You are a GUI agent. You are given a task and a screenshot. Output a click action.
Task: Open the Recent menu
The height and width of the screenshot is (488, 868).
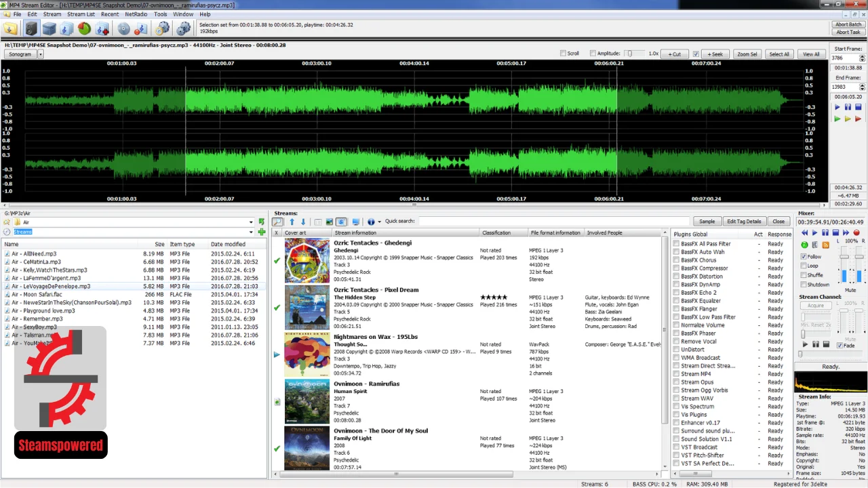(110, 14)
